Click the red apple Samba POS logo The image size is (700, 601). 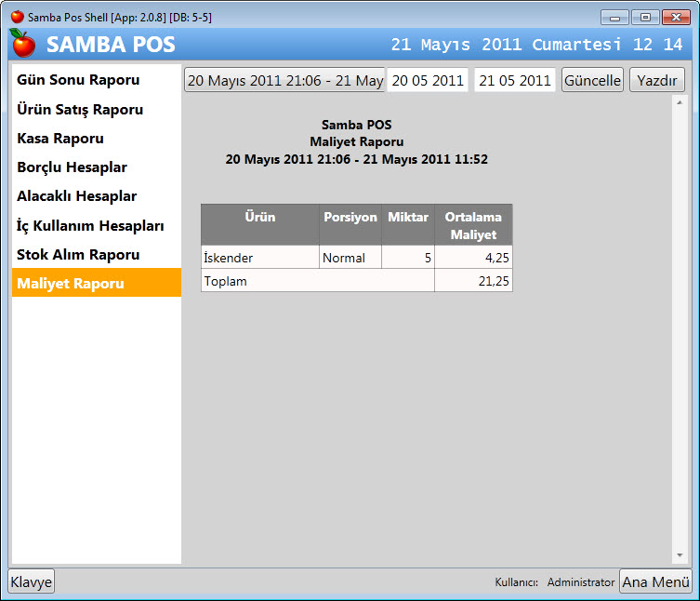[x=22, y=43]
